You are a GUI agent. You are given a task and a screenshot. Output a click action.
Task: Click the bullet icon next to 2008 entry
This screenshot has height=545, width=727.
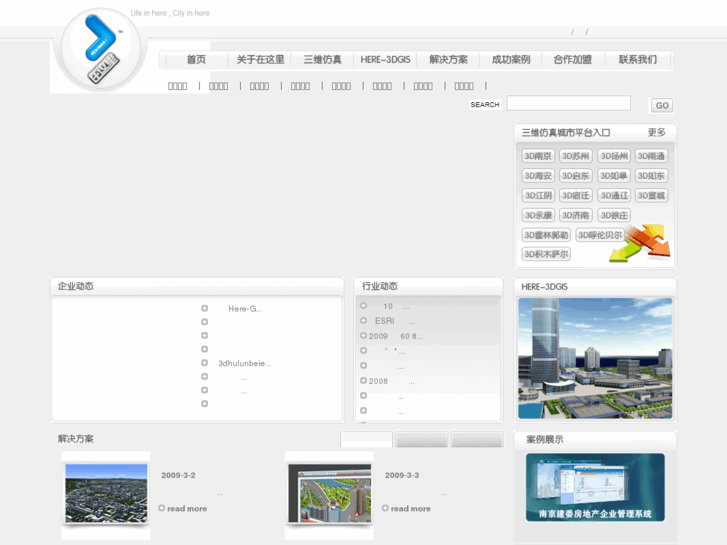364,380
